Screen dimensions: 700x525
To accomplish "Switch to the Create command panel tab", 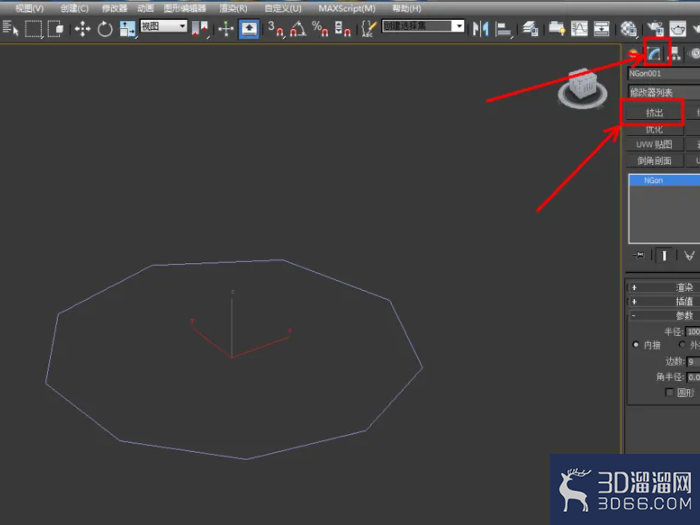I will pyautogui.click(x=634, y=54).
